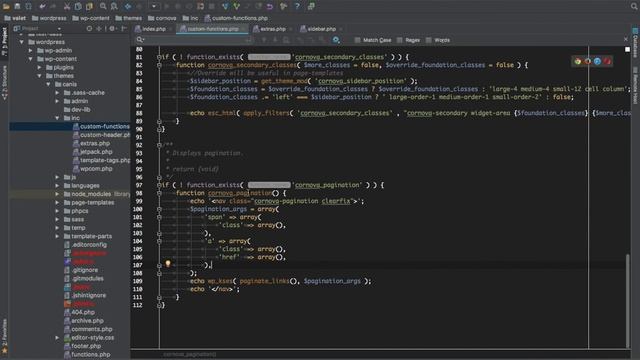Click the Undo arrow icon
The image size is (640, 360).
(42, 6)
